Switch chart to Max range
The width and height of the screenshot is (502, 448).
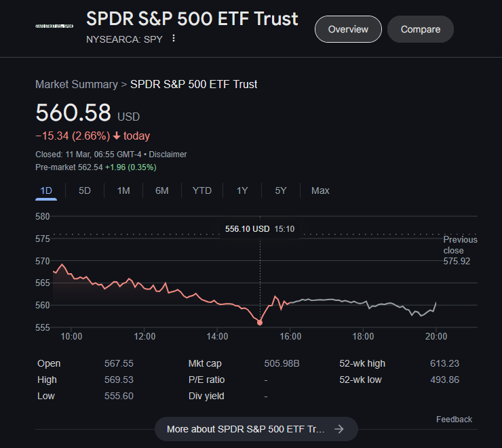click(x=320, y=190)
